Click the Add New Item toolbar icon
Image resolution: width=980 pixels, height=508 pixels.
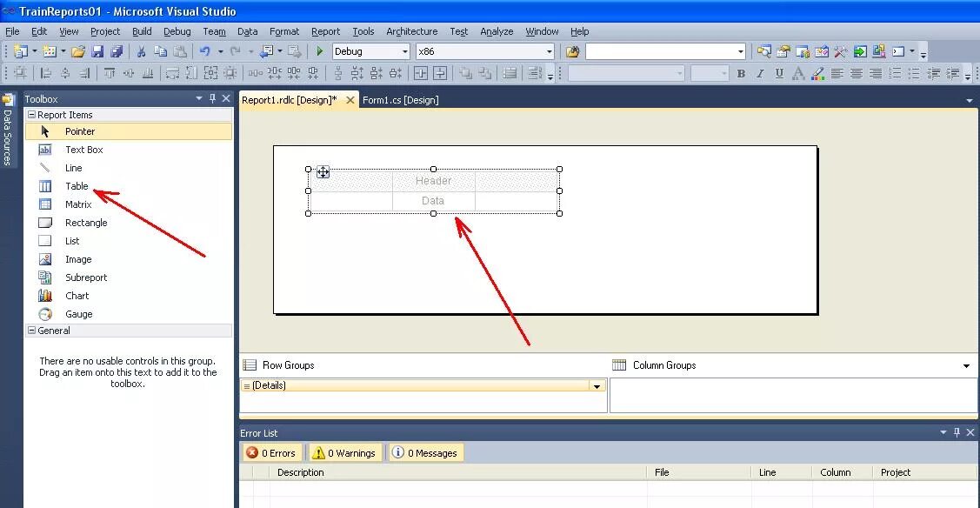coord(50,51)
